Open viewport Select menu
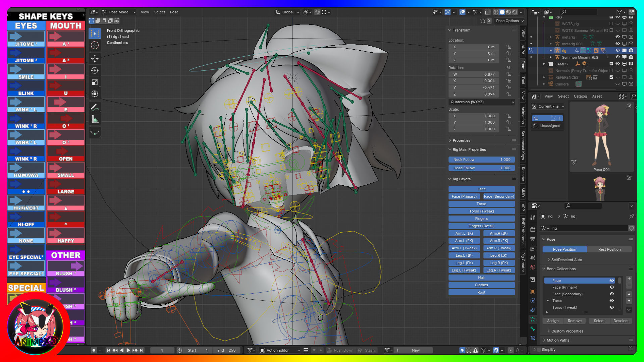Screen dimensions: 644x362 click(160, 12)
